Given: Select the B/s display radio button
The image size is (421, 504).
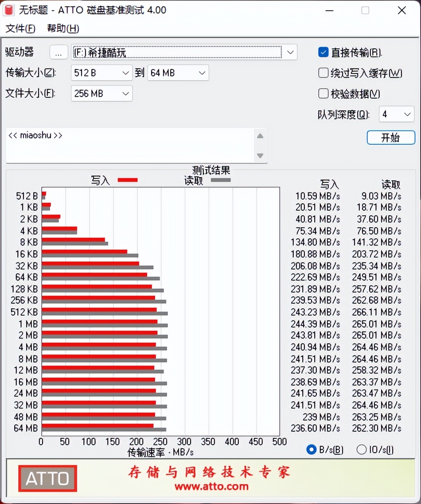Looking at the screenshot, I should pyautogui.click(x=311, y=450).
